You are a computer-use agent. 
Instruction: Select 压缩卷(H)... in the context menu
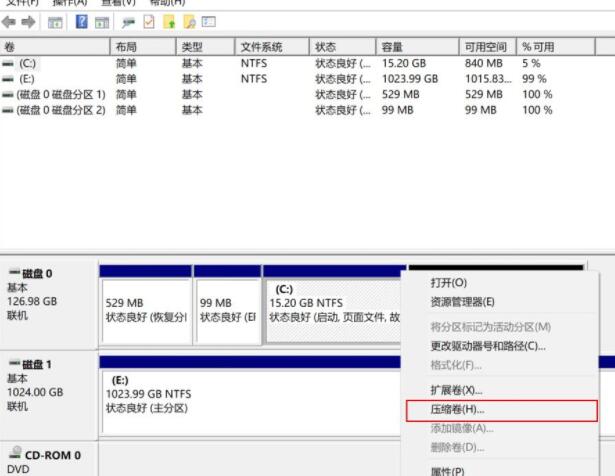(457, 410)
